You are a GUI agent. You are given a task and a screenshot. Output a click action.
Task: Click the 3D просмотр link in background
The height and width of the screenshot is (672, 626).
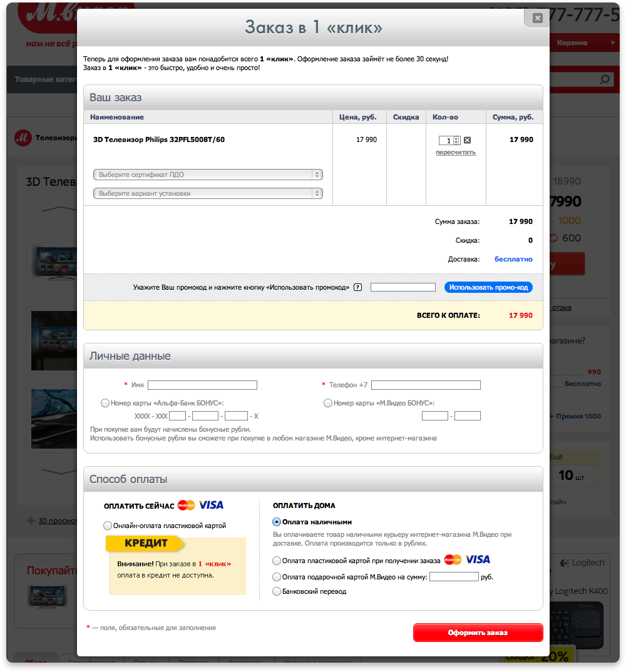click(58, 521)
